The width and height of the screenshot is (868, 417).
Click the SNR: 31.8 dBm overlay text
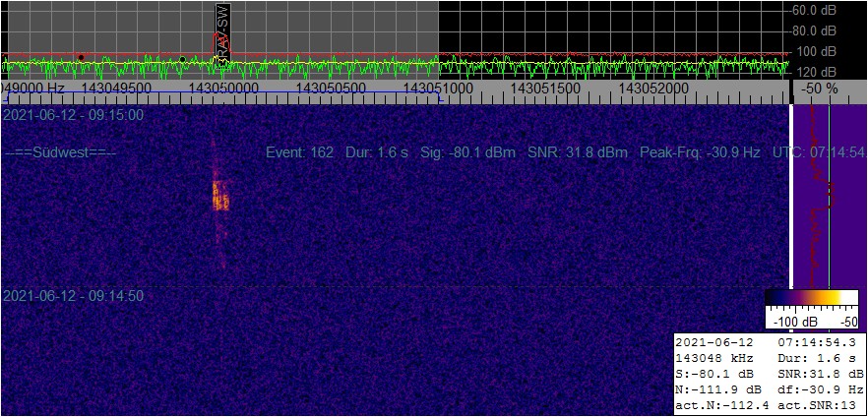[578, 152]
